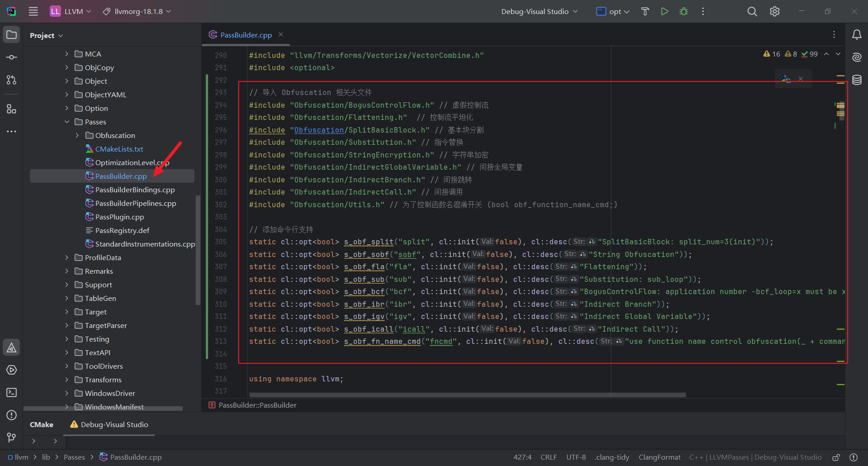Open the llvmorg-18.1.8 branch dropdown

click(x=137, y=11)
